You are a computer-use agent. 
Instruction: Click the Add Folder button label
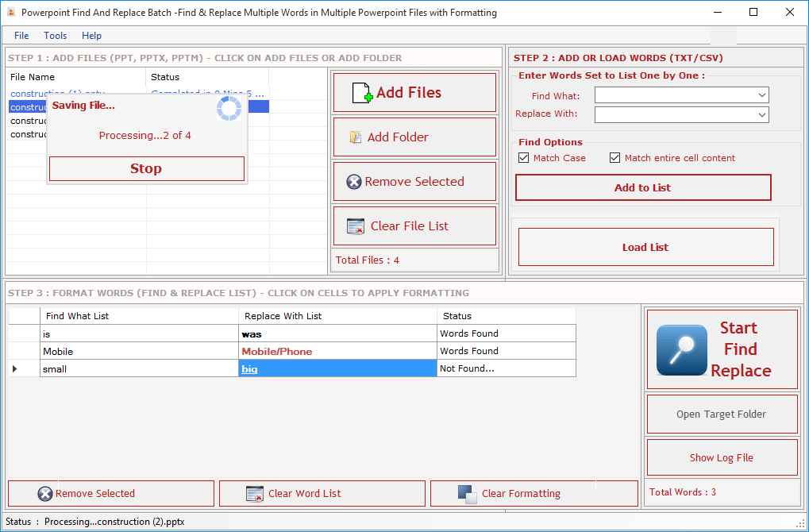(x=398, y=137)
